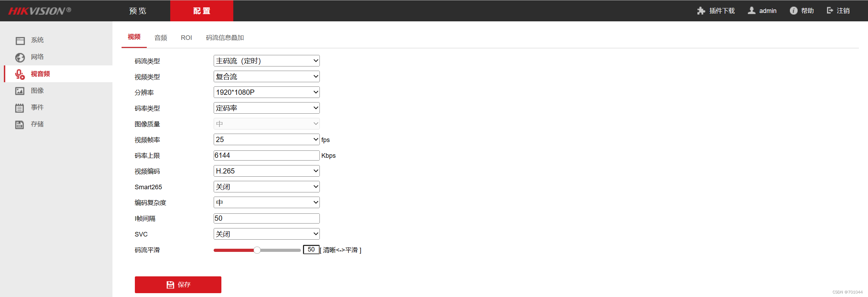Click the I帧间隔 field showing 50

(x=267, y=218)
